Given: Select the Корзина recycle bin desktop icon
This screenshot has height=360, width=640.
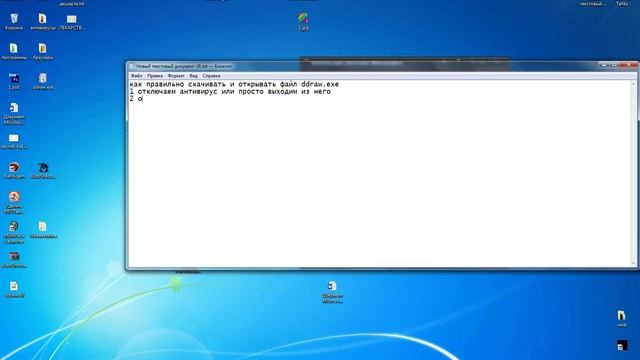Looking at the screenshot, I should coord(14,22).
